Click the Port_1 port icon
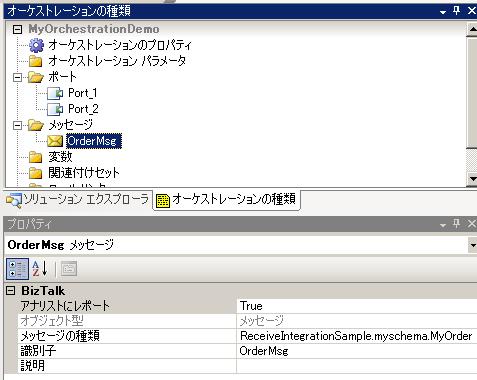 (55, 93)
